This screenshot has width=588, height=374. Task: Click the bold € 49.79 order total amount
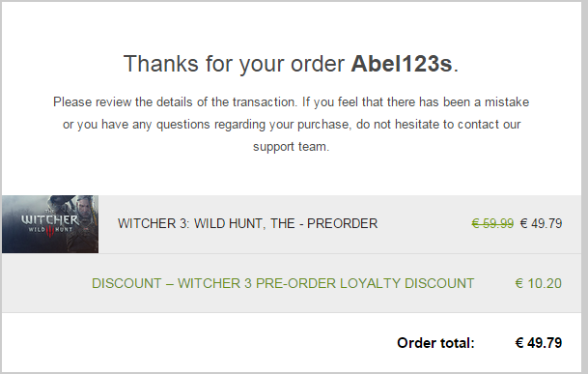point(539,343)
